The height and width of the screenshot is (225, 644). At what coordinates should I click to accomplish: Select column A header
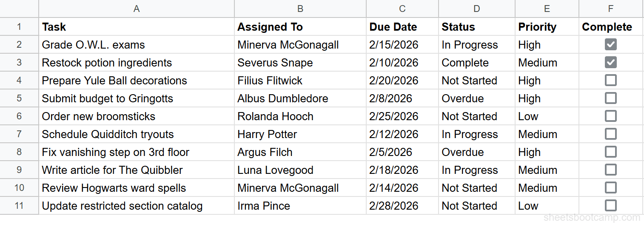(x=136, y=9)
